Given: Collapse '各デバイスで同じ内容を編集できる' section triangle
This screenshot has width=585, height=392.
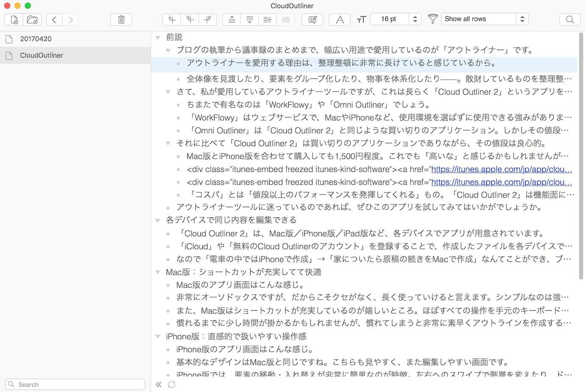Looking at the screenshot, I should tap(158, 220).
